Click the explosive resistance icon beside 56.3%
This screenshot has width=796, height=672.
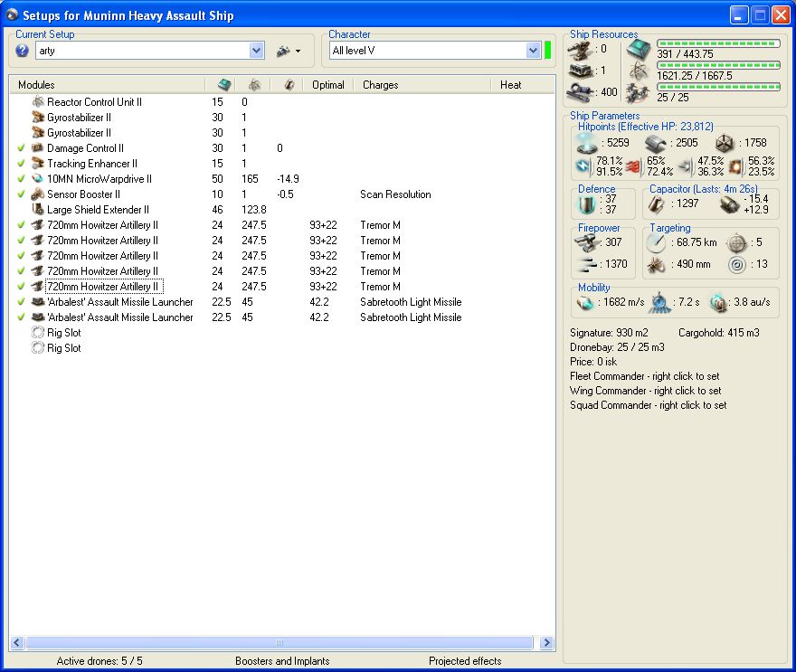click(x=736, y=166)
